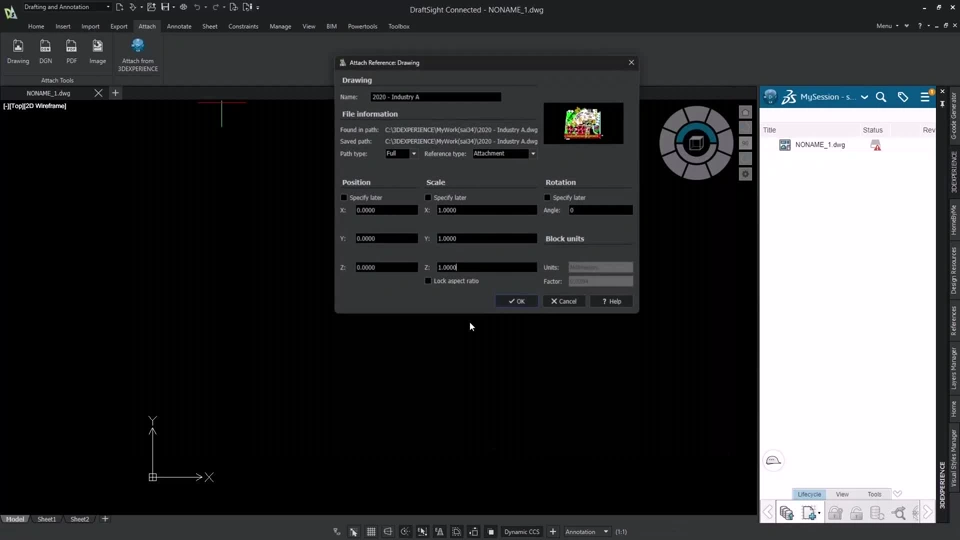The image size is (960, 540).
Task: Click the PDF attach tool icon
Action: pyautogui.click(x=72, y=47)
